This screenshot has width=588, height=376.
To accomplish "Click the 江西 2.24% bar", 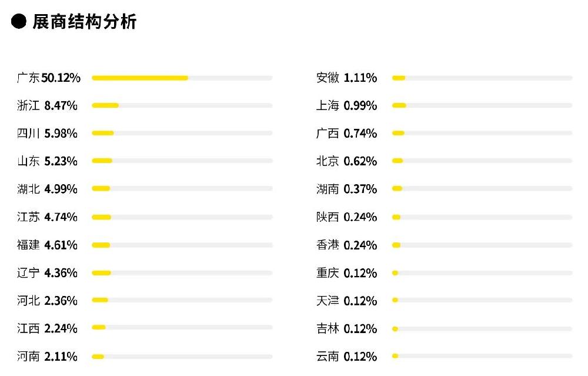I will 182,327.
